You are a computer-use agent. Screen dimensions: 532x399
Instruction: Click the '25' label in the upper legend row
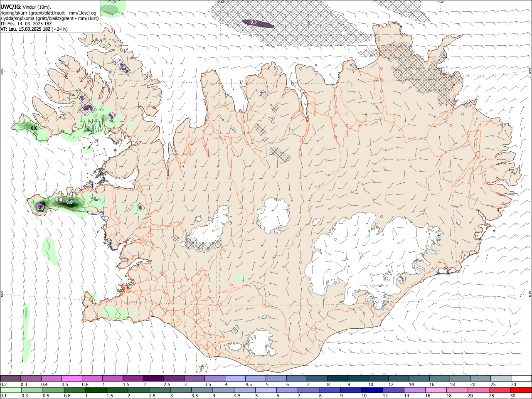493,384
